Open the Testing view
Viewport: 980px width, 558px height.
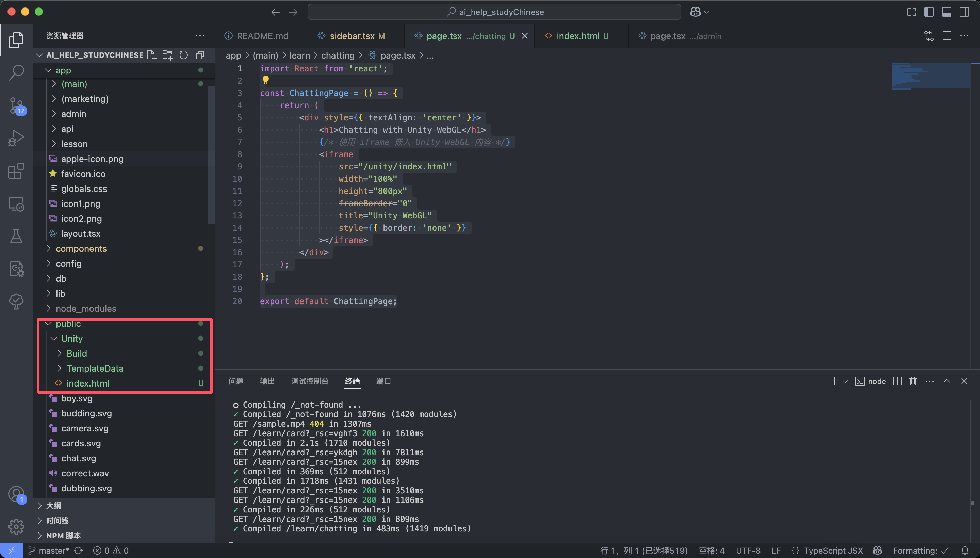pos(16,236)
